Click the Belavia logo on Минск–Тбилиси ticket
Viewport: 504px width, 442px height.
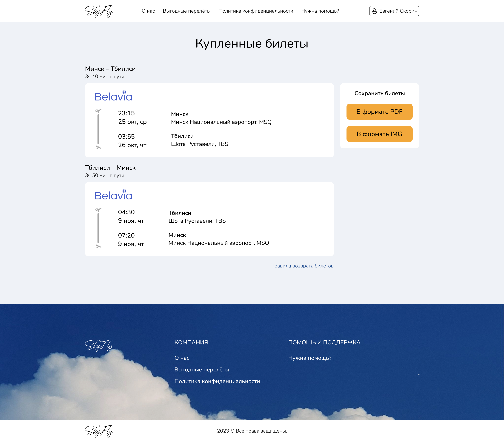113,96
